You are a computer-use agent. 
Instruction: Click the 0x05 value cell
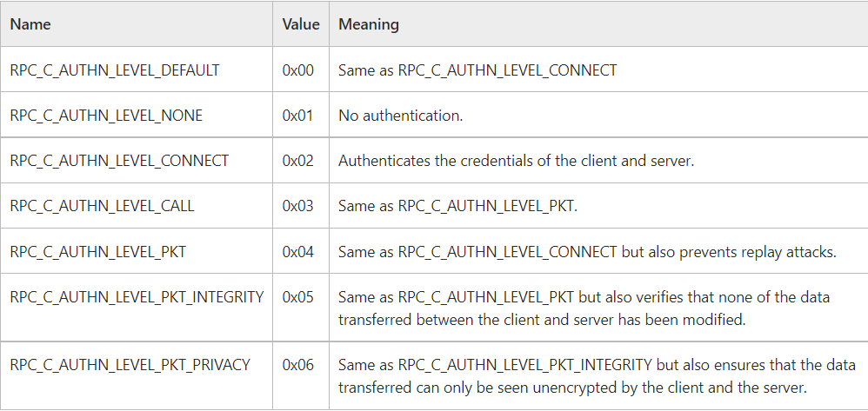coord(301,308)
